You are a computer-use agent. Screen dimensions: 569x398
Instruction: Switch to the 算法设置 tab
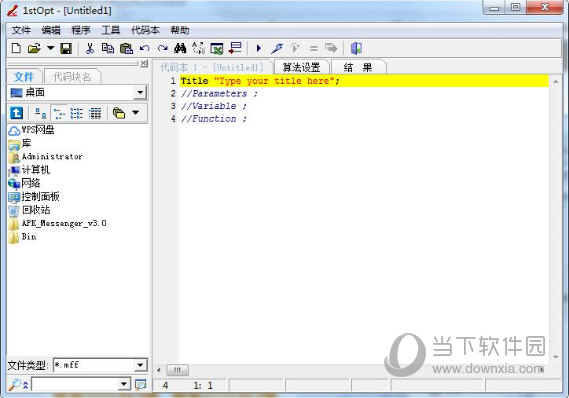[x=301, y=67]
